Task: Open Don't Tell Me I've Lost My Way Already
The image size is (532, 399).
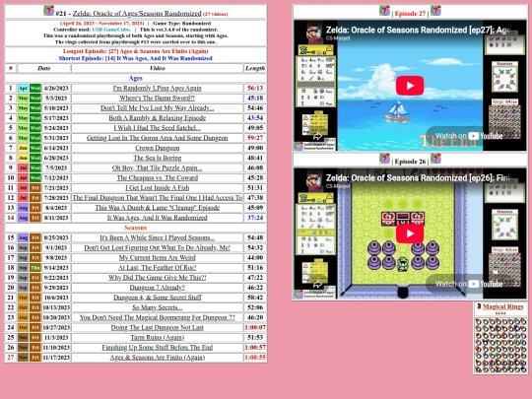Action: (157, 108)
